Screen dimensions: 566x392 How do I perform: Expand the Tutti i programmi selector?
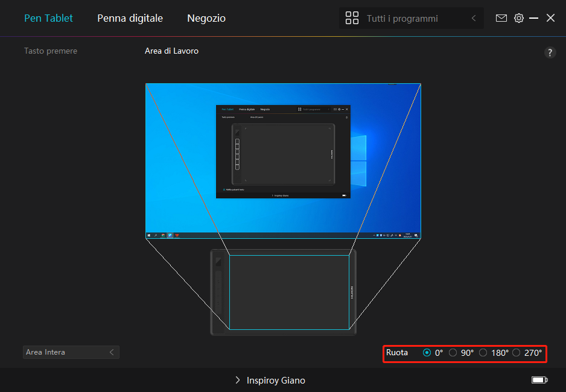(x=411, y=19)
